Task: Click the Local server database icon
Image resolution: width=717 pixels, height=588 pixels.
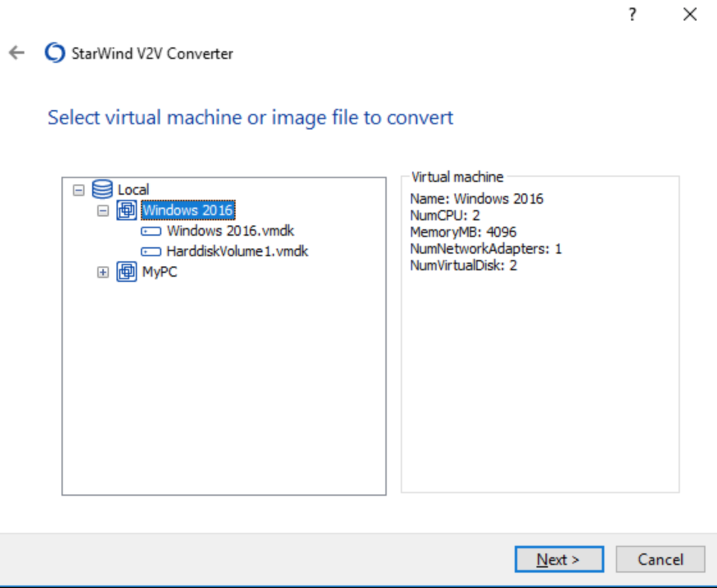Action: click(102, 190)
